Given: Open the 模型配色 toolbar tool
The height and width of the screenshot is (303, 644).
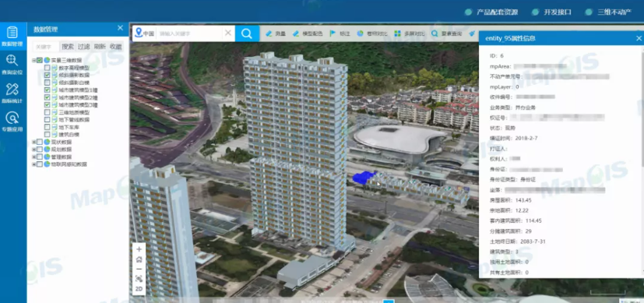Looking at the screenshot, I should point(308,33).
